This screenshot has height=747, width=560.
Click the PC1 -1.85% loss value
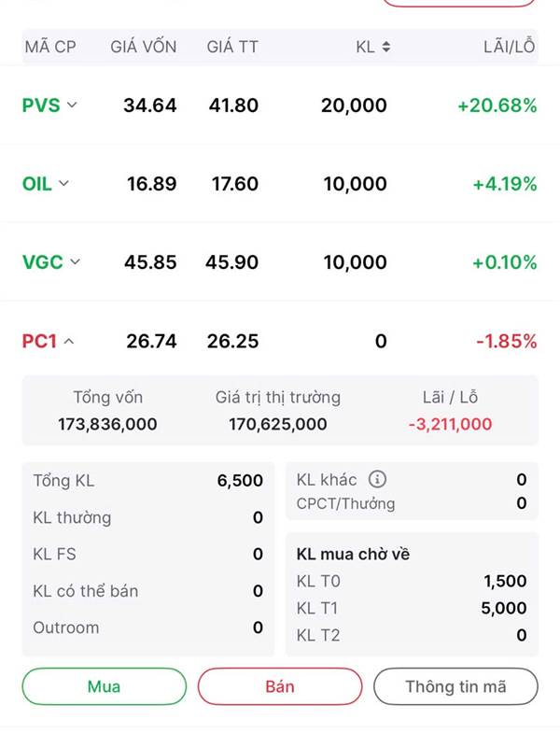click(506, 342)
